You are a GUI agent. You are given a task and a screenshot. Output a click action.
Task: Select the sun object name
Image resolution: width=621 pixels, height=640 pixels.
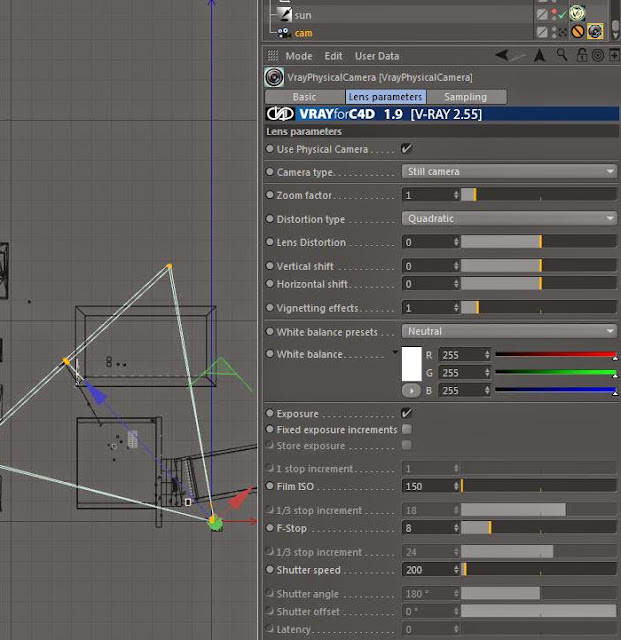coord(303,16)
